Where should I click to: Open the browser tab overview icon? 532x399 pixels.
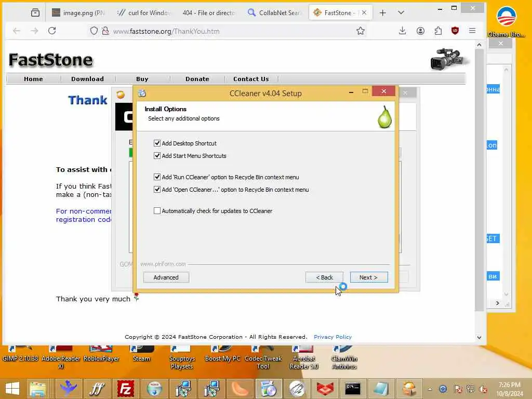35,13
